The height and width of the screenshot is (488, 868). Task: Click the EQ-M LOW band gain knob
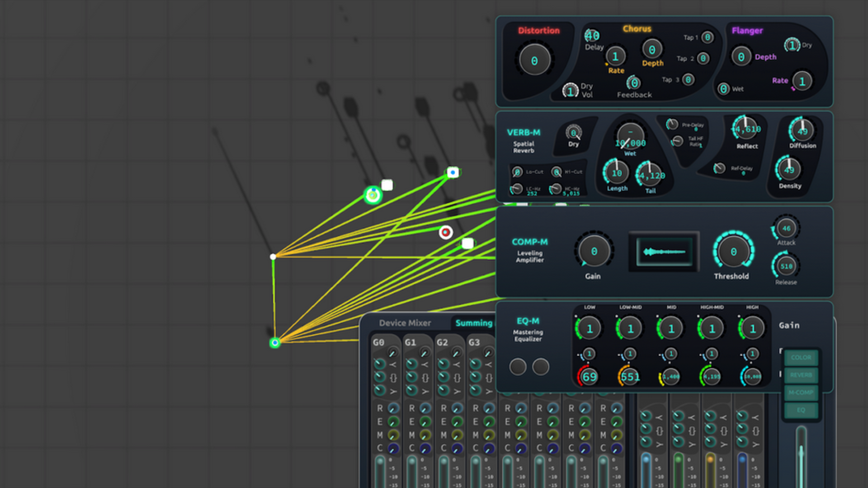click(x=589, y=328)
